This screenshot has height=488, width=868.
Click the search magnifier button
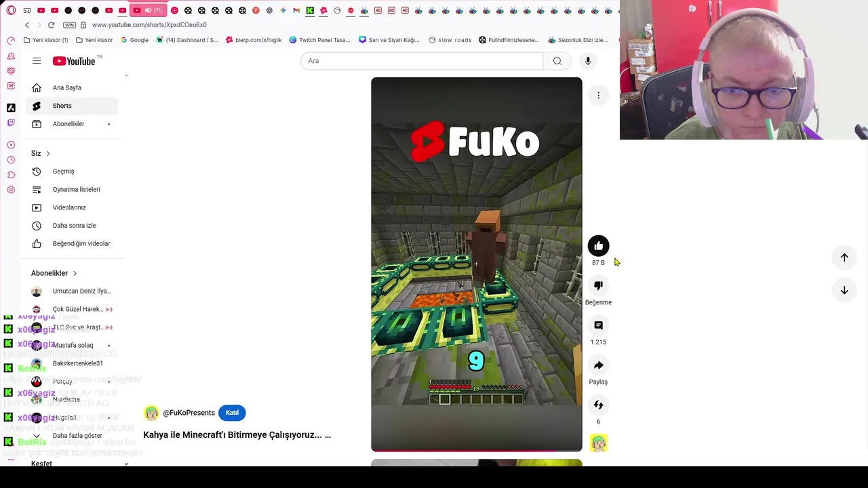tap(557, 61)
